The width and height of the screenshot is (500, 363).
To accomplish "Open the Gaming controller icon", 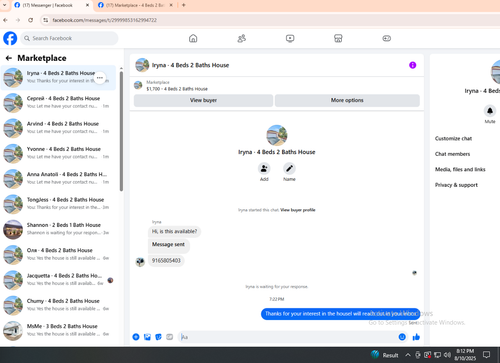I will [x=387, y=38].
